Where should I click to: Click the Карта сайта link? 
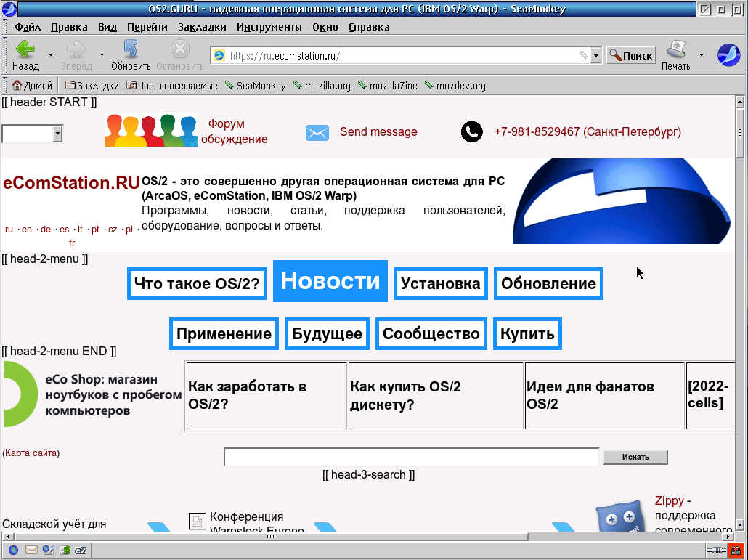pyautogui.click(x=31, y=453)
